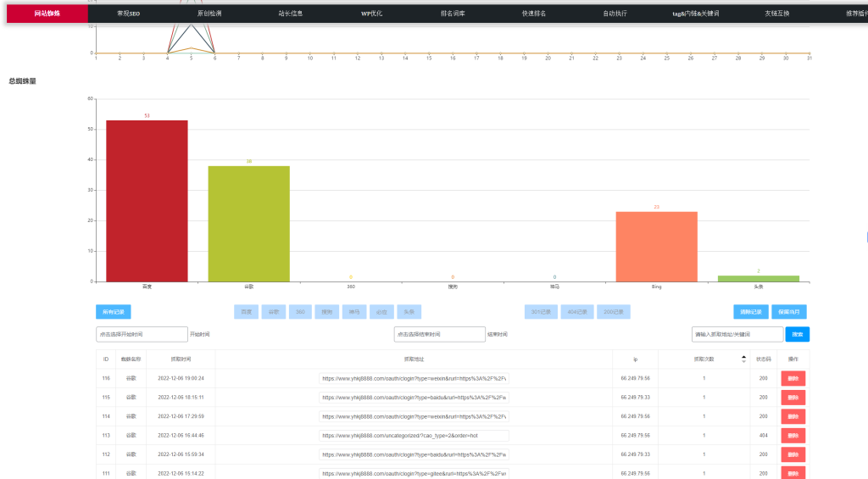The width and height of the screenshot is (868, 479).
Task: Show all records with 所有记录 button
Action: (114, 312)
